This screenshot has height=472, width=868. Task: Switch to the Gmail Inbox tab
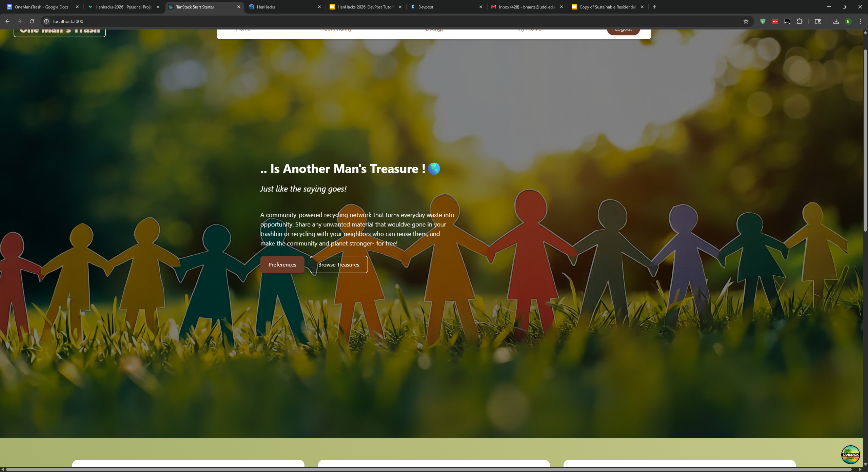[526, 7]
